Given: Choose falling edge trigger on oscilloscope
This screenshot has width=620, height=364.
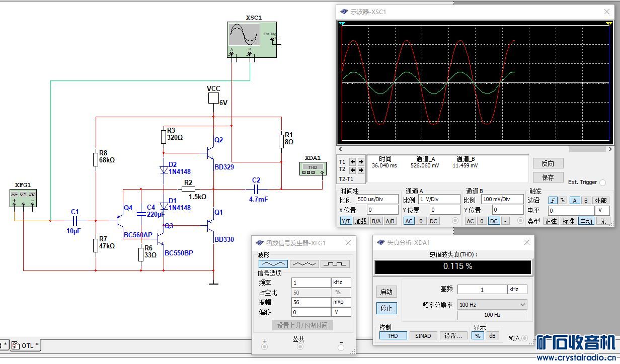Looking at the screenshot, I should 563,201.
